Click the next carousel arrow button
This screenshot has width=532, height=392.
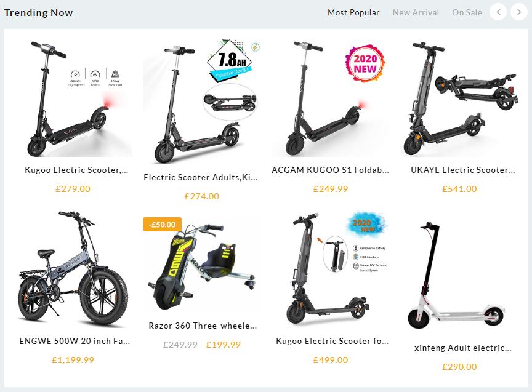[519, 12]
